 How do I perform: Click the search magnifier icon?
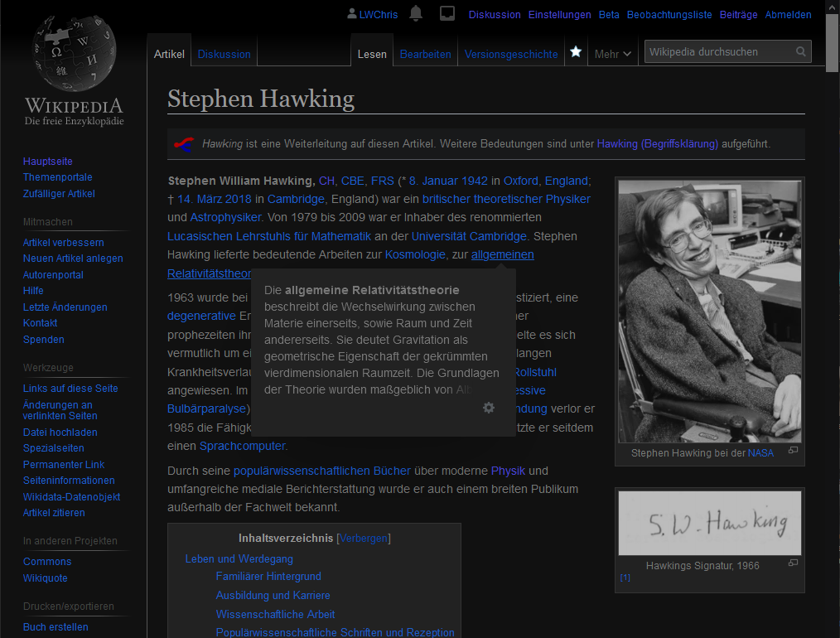point(801,52)
